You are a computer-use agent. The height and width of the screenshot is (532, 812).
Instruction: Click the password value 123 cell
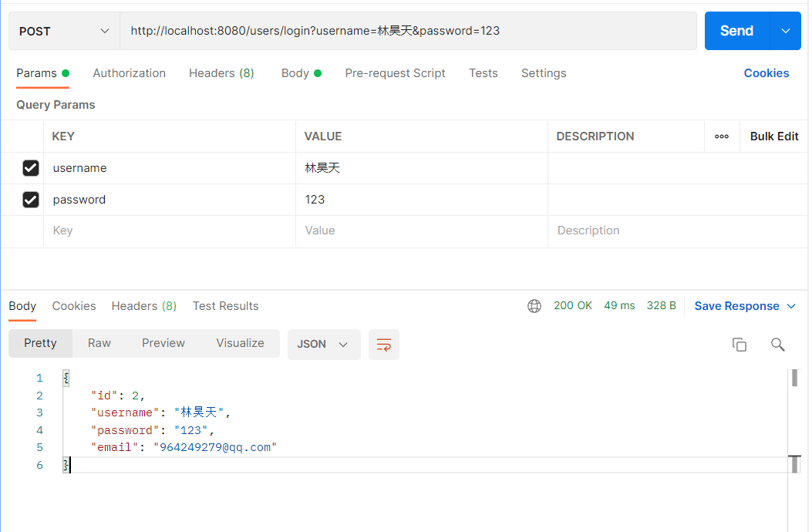pos(422,200)
